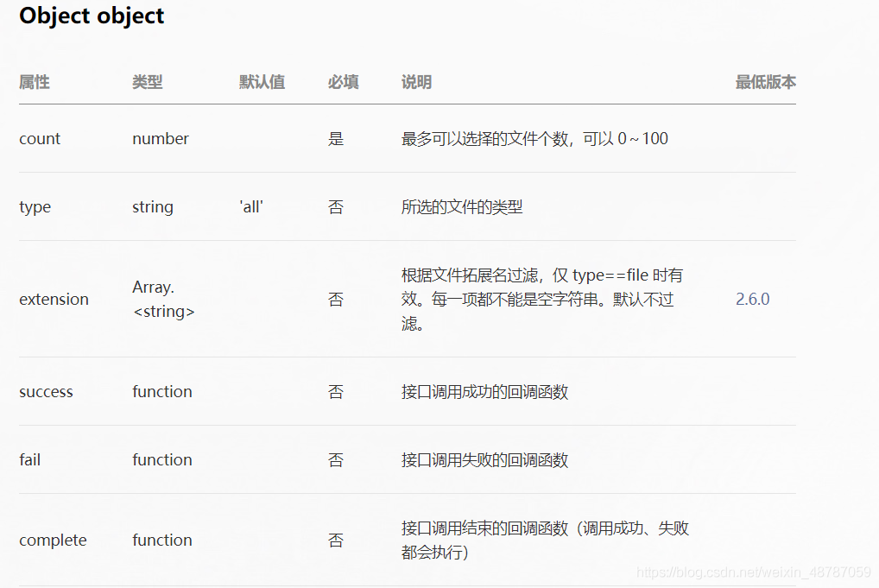
Task: Click the blog.csdn.net watermark URL
Action: click(754, 572)
